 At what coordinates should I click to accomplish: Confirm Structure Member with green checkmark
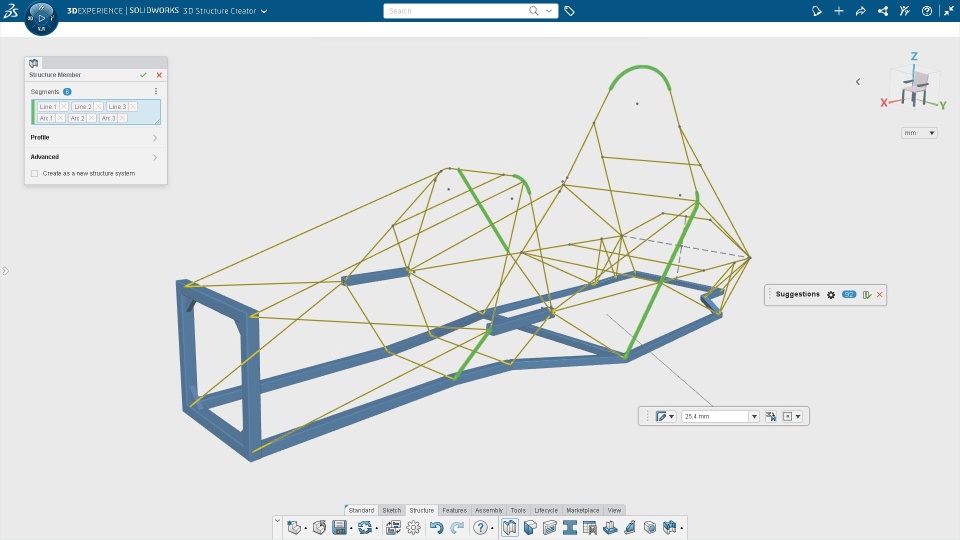(x=143, y=75)
